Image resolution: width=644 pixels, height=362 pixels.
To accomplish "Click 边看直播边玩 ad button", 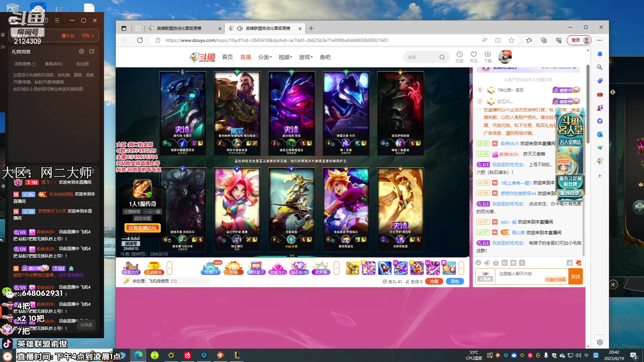I will [x=142, y=228].
